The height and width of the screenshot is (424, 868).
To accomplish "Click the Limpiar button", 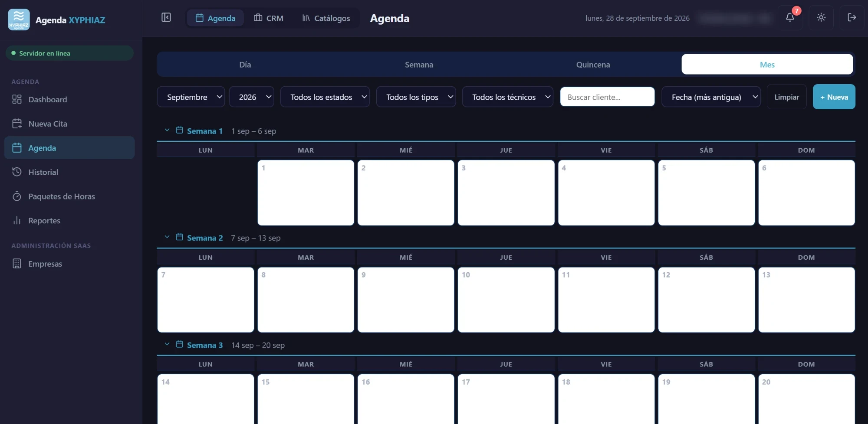I will [786, 97].
